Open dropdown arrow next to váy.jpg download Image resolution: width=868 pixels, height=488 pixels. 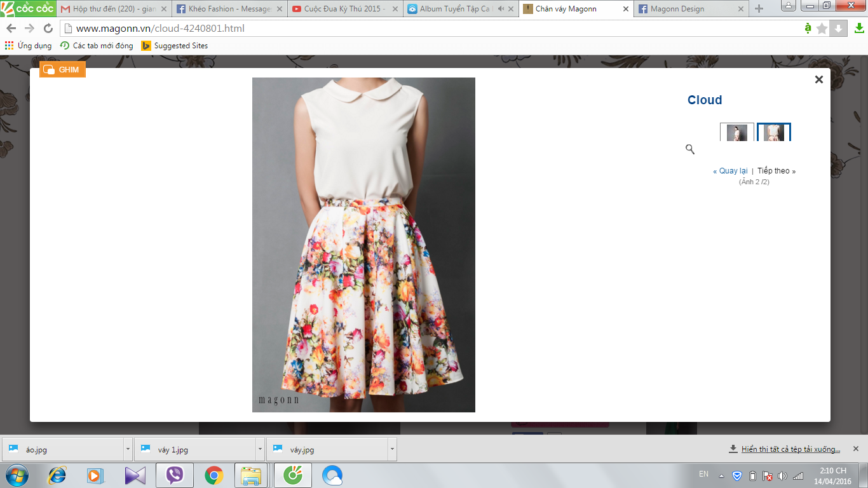pyautogui.click(x=392, y=449)
